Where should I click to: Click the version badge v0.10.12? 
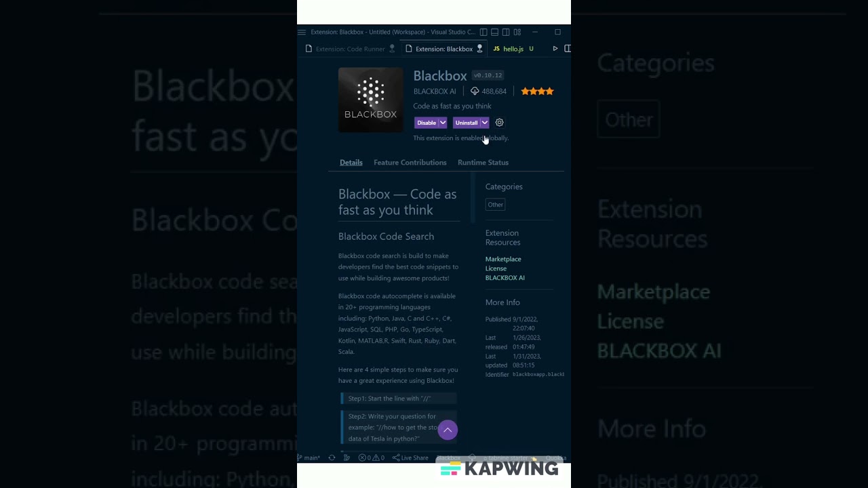(488, 75)
